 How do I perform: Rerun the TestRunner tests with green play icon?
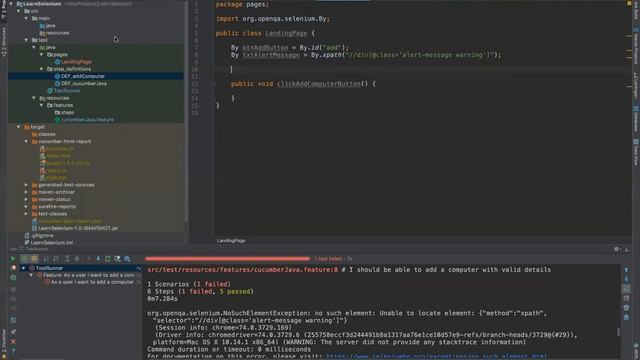click(13, 259)
